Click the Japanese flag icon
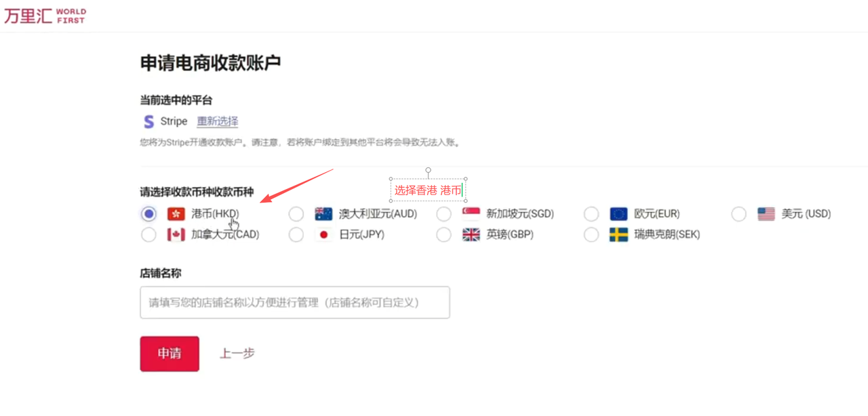Viewport: 868px width, 416px height. pos(323,235)
